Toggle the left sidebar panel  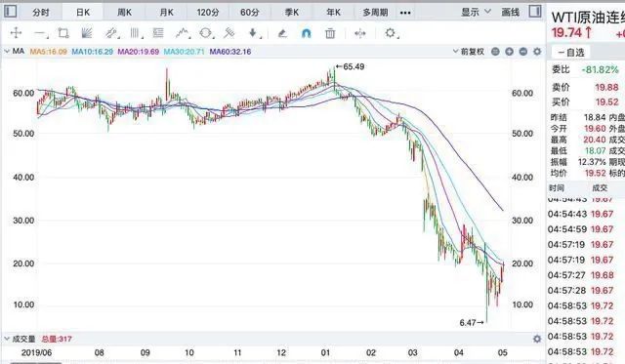[10, 11]
